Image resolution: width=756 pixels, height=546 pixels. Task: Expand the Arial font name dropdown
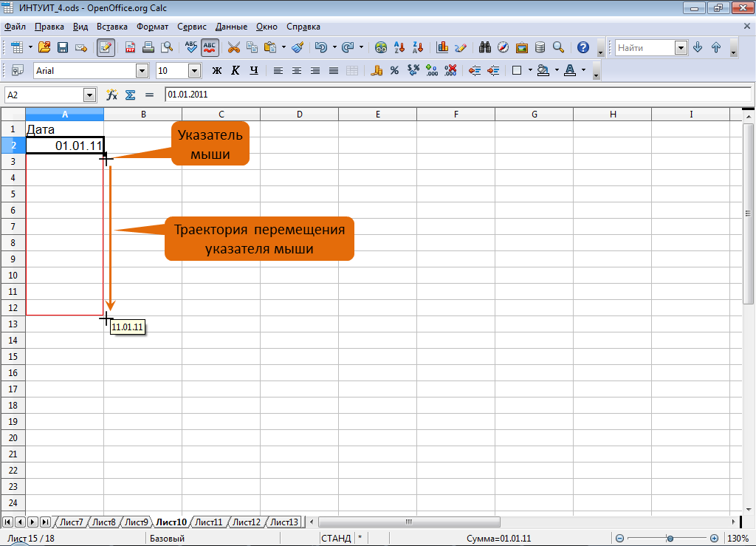pos(142,71)
